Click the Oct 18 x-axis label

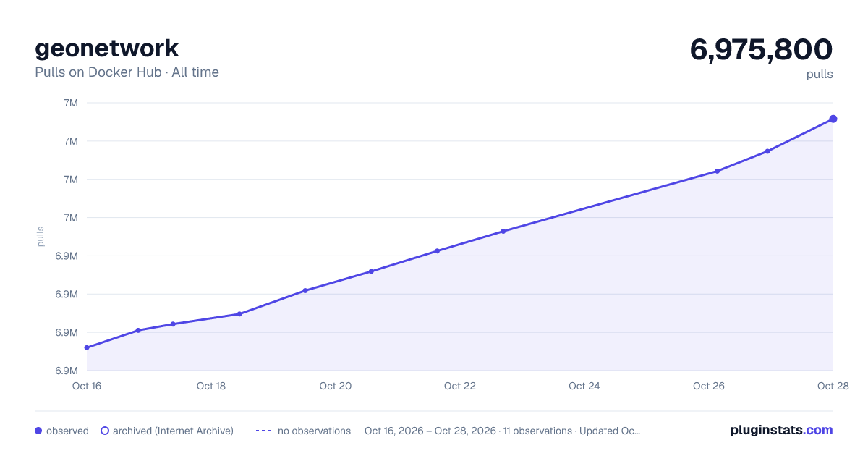point(211,386)
